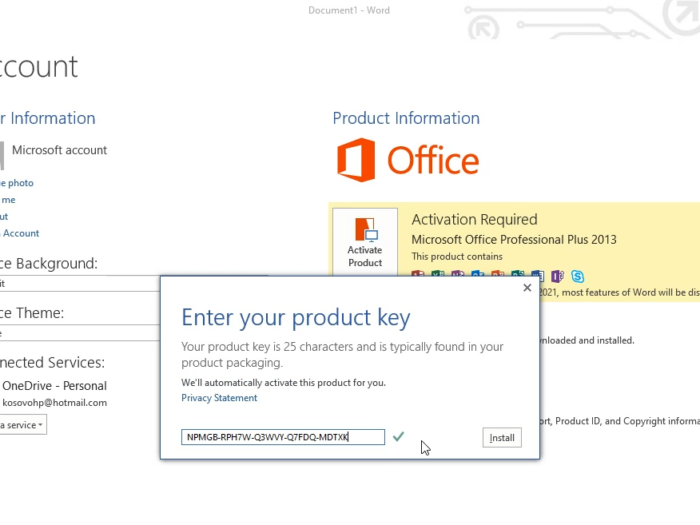This screenshot has height=525, width=700.
Task: Click the This product contains label
Action: click(x=457, y=257)
